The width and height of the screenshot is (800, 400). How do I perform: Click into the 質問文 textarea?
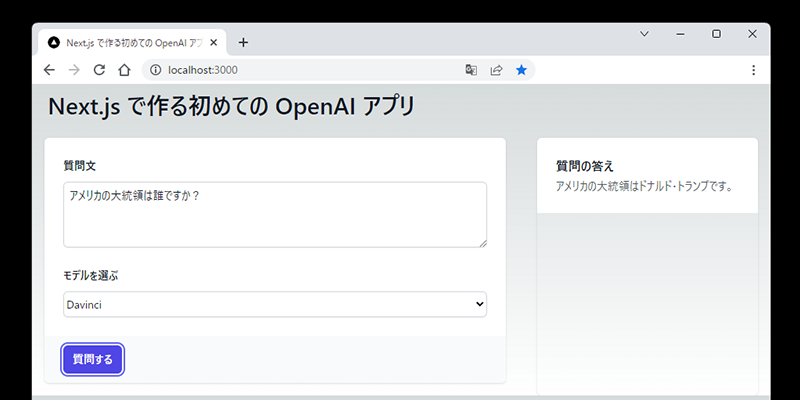tap(275, 215)
